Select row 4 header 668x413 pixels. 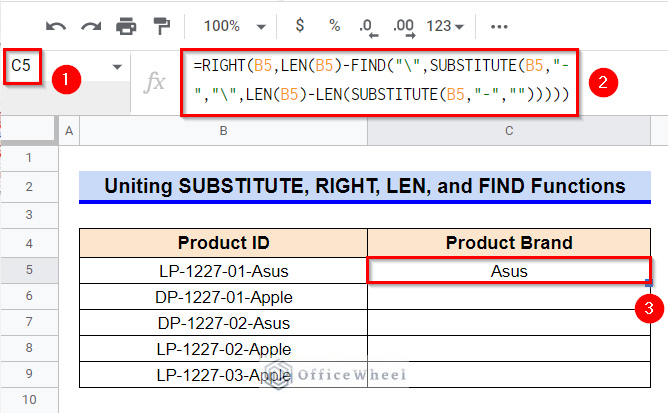point(29,243)
